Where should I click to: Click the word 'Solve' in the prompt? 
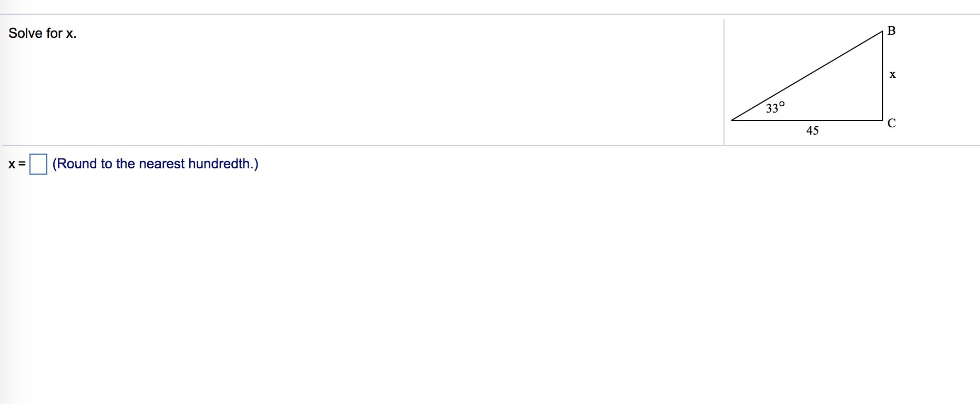click(25, 33)
